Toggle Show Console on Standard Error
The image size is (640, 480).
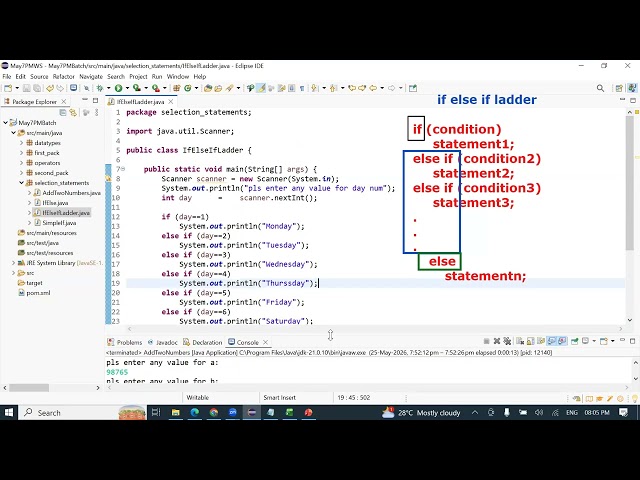[x=562, y=341]
